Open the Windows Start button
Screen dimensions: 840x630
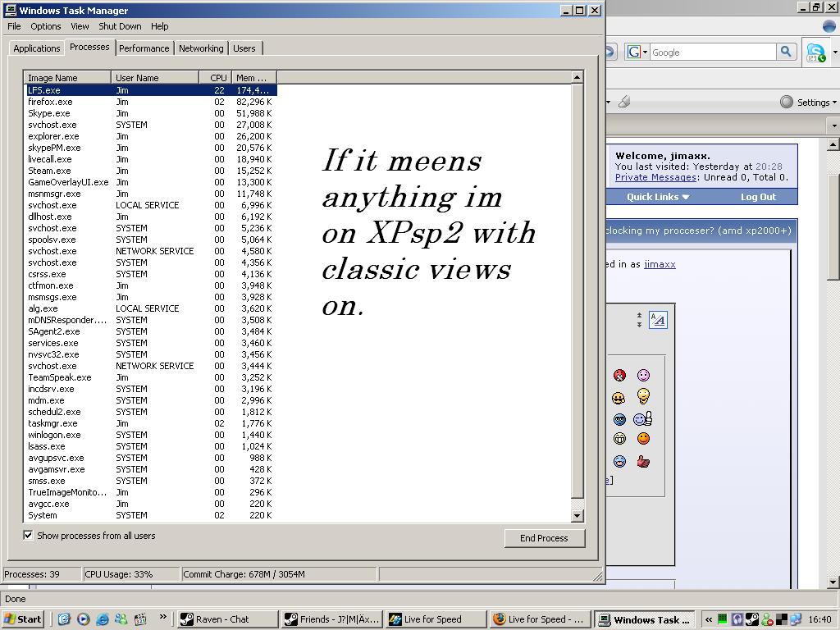pos(22,619)
